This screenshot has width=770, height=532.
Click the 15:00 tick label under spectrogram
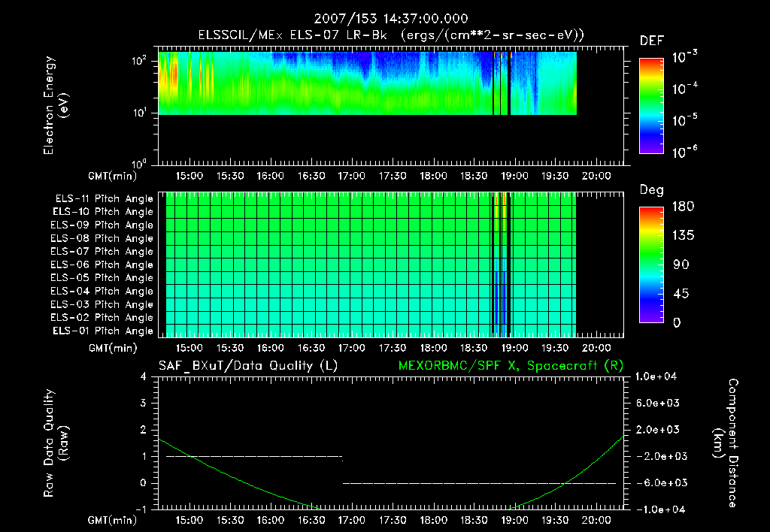(189, 176)
